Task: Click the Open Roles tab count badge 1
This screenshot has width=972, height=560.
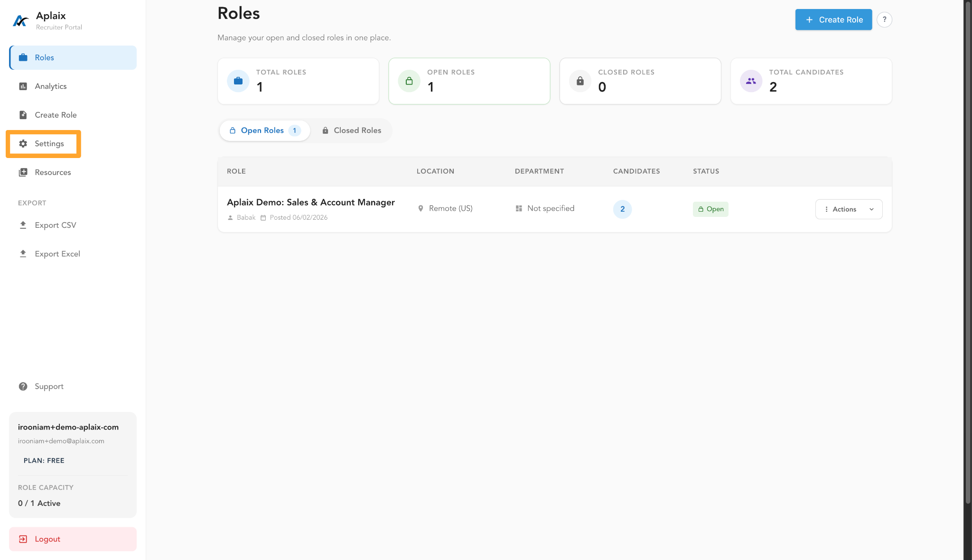Action: [x=295, y=131]
